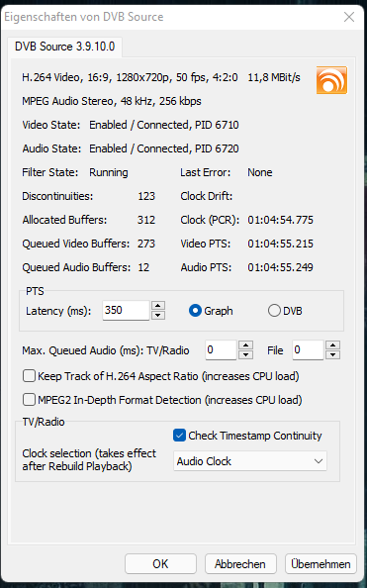Close the DVB Source properties dialog
The image size is (367, 588).
pos(349,17)
